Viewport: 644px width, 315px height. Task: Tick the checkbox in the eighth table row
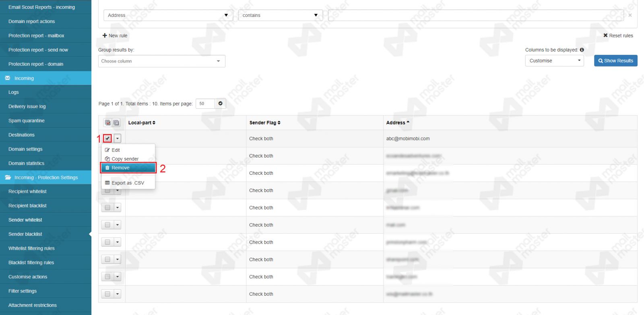107,259
